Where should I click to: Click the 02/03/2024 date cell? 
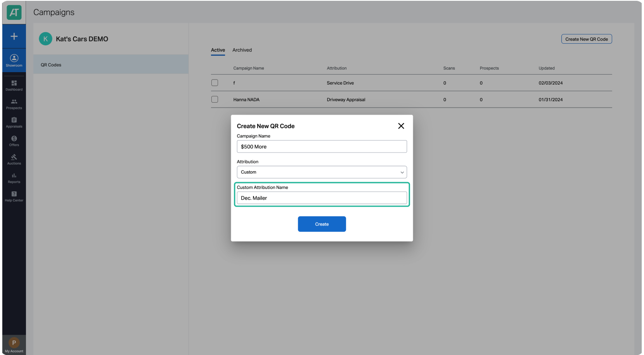(551, 83)
